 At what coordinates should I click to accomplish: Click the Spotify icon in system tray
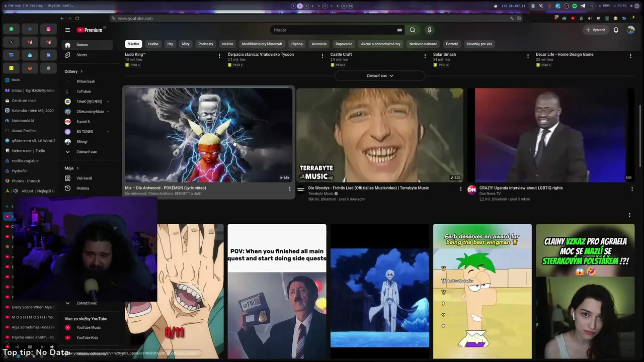pyautogui.click(x=575, y=6)
